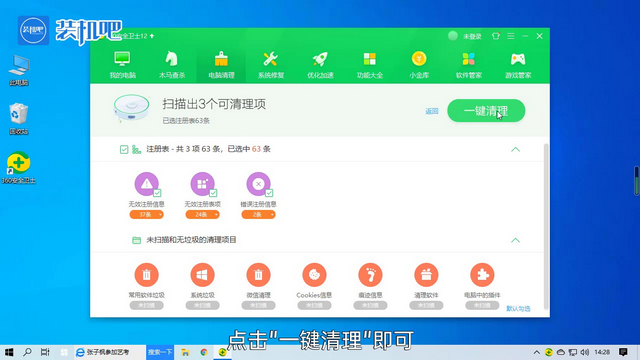Click 未扫描 label under 常用软件垃圾

pyautogui.click(x=147, y=305)
